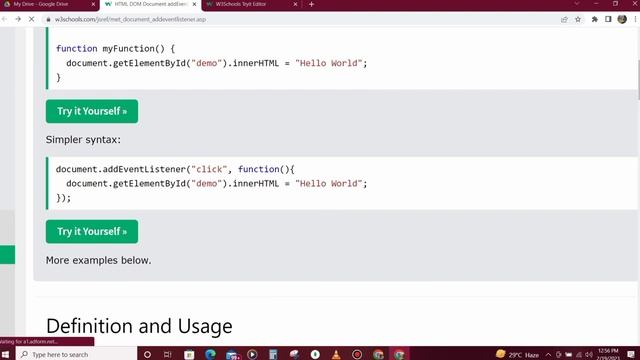The width and height of the screenshot is (640, 360).
Task: Click the function myFunction() code line
Action: click(116, 49)
